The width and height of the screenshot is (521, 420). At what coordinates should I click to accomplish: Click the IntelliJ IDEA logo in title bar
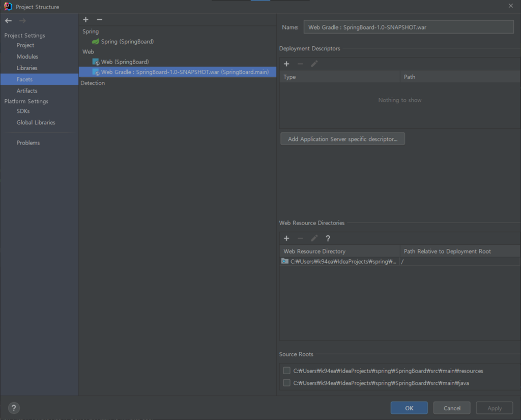point(8,7)
